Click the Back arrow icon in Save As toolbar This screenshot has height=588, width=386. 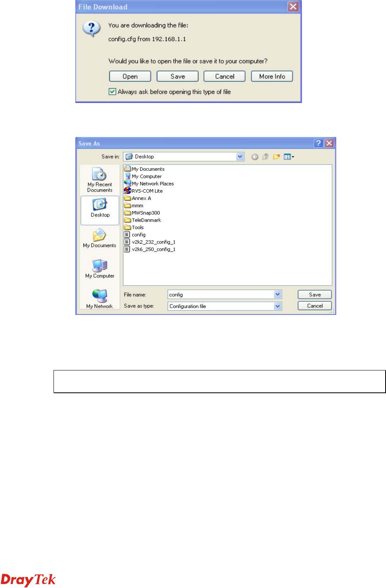(x=255, y=157)
